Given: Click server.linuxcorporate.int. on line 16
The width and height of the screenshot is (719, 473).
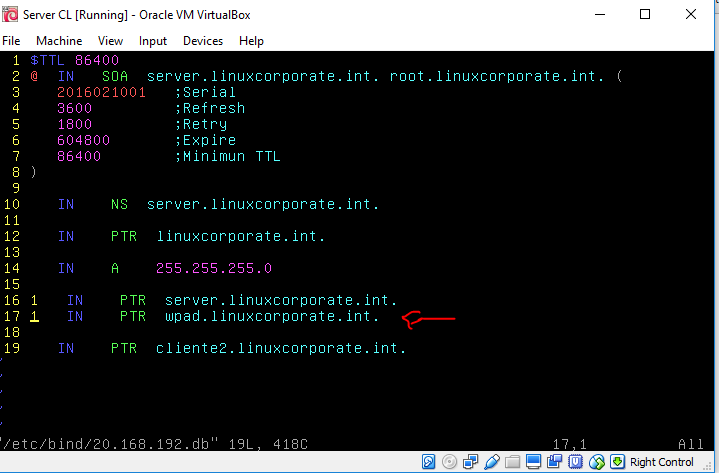Looking at the screenshot, I should (281, 300).
